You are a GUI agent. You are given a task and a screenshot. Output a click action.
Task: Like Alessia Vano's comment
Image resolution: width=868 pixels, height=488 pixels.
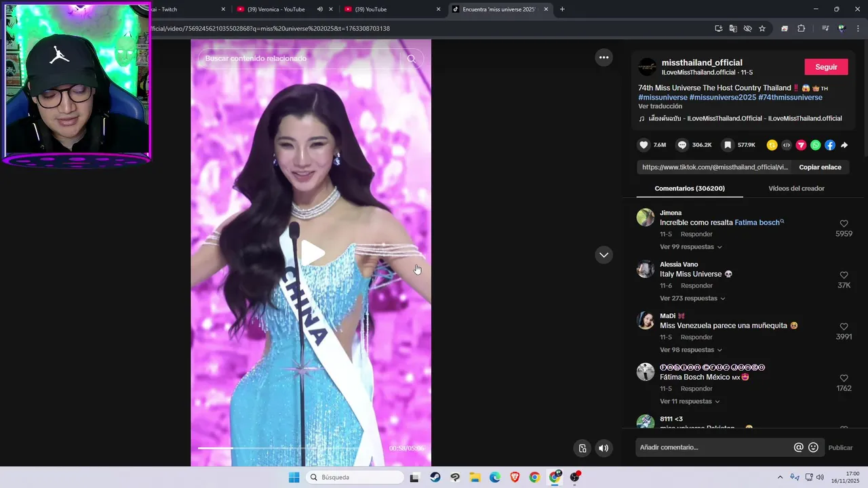click(x=844, y=275)
